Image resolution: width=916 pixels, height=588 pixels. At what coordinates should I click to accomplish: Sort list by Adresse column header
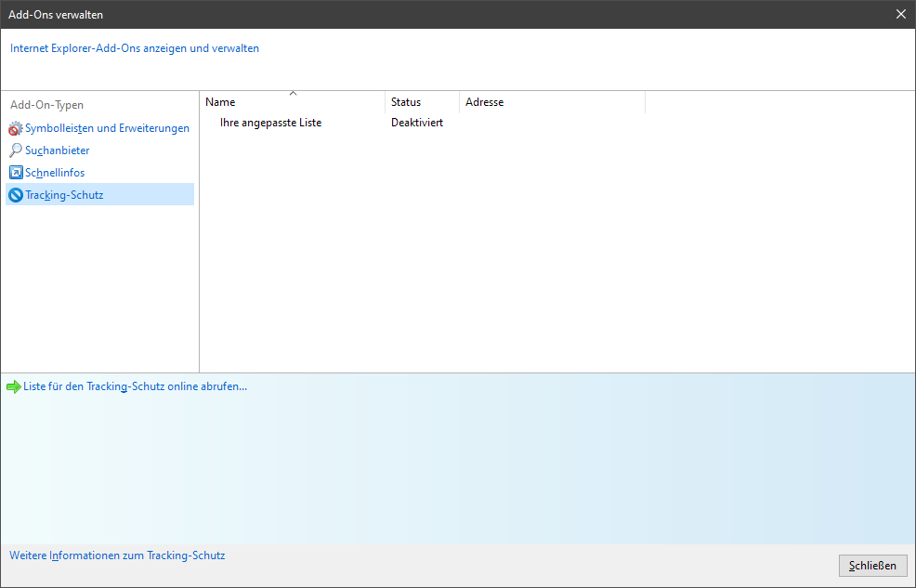(x=552, y=101)
